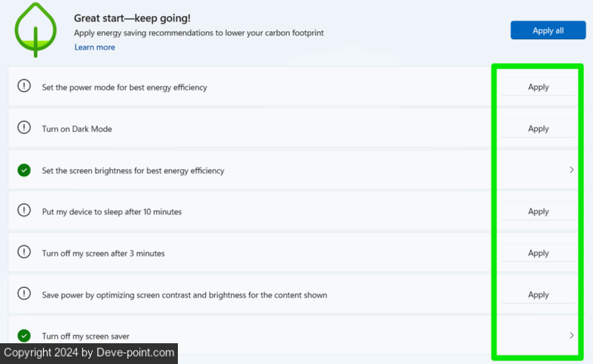Click the warning icon for sleep after 10 minutes

24,211
